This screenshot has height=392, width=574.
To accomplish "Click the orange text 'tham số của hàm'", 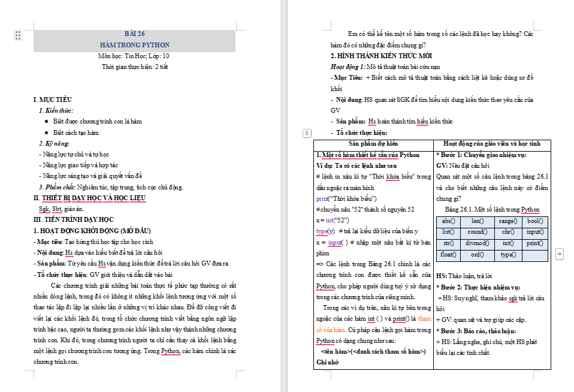I will (373, 324).
